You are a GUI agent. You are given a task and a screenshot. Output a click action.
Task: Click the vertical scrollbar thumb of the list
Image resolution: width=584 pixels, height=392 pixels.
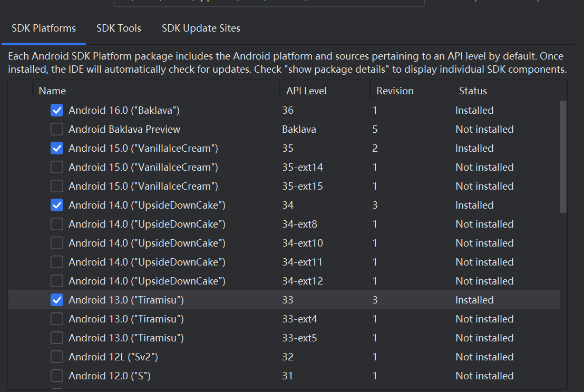pos(563,156)
